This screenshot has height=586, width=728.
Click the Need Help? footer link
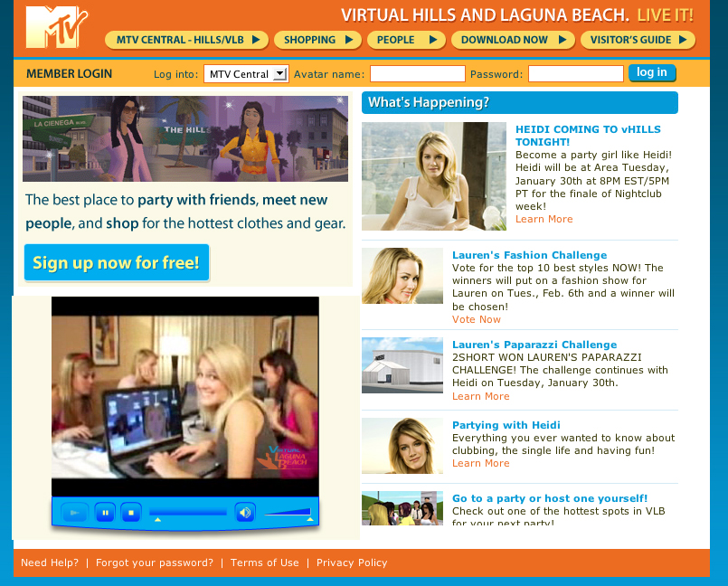point(50,562)
